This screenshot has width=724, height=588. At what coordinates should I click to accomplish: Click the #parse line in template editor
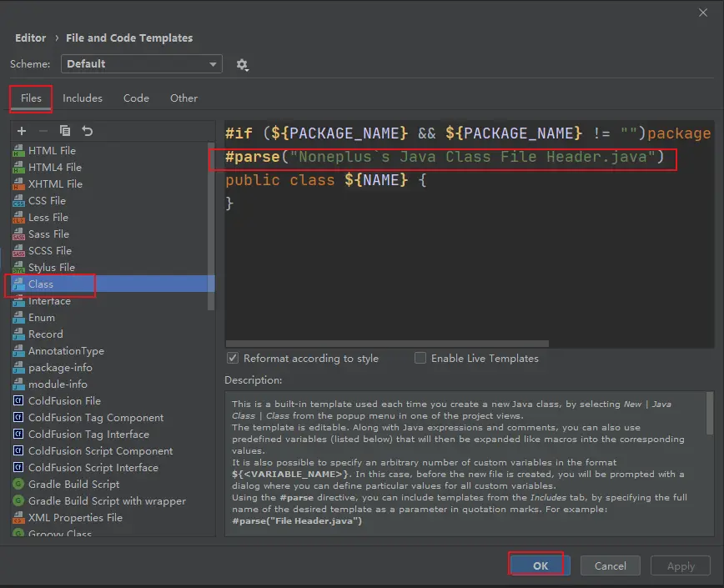coord(445,157)
